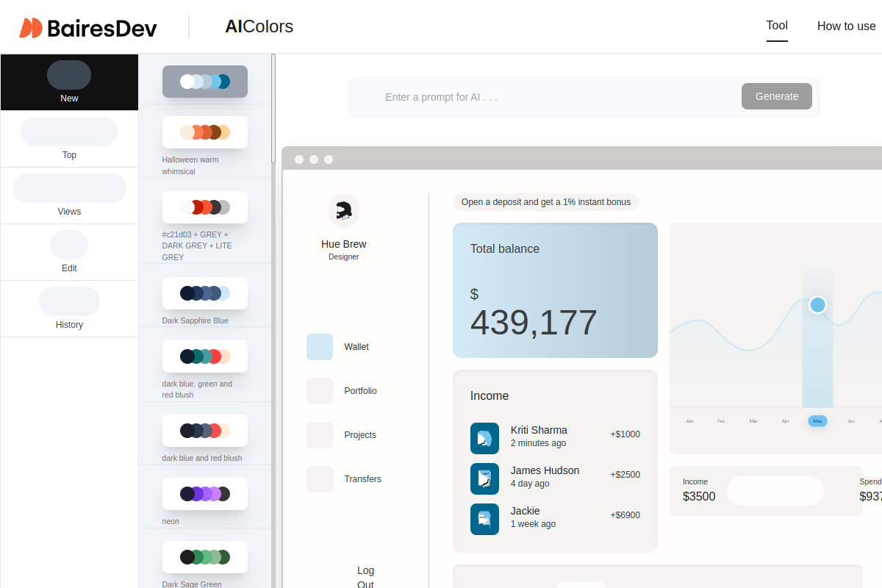The width and height of the screenshot is (882, 588).
Task: Click the +$1000 income amount
Action: [x=625, y=434]
